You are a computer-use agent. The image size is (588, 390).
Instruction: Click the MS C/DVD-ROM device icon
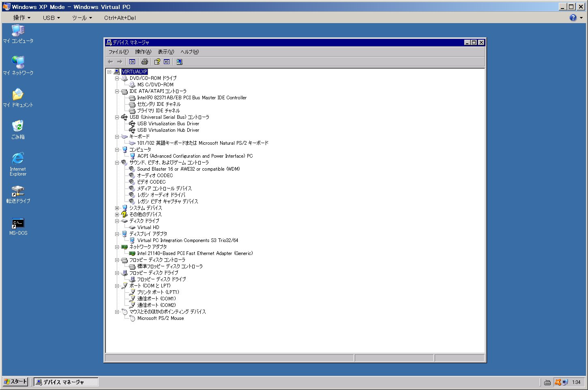132,85
